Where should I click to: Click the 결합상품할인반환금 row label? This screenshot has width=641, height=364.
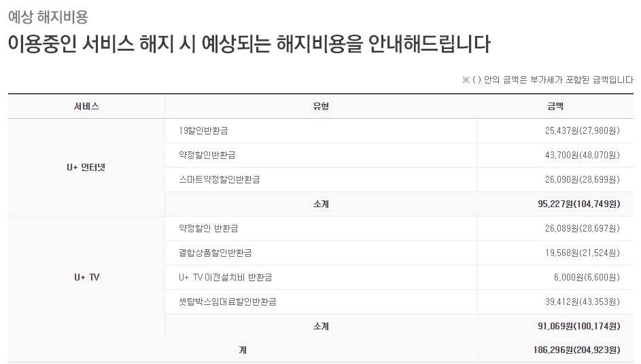215,253
